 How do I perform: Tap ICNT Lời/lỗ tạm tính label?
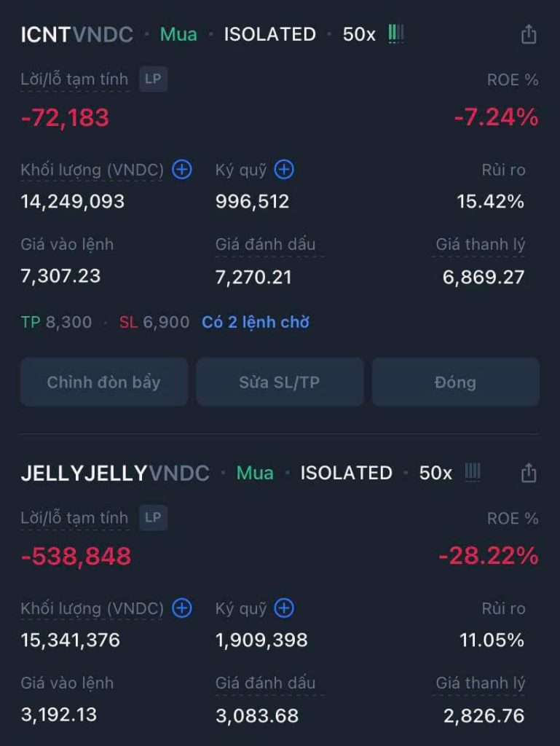(74, 79)
